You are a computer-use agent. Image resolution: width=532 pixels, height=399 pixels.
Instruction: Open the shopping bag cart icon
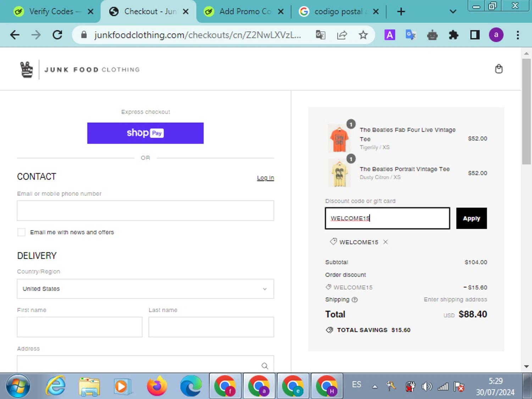[499, 68]
